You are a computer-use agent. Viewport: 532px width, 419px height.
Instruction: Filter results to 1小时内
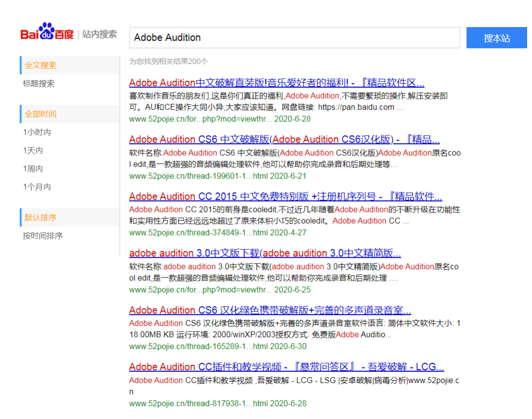(x=37, y=132)
